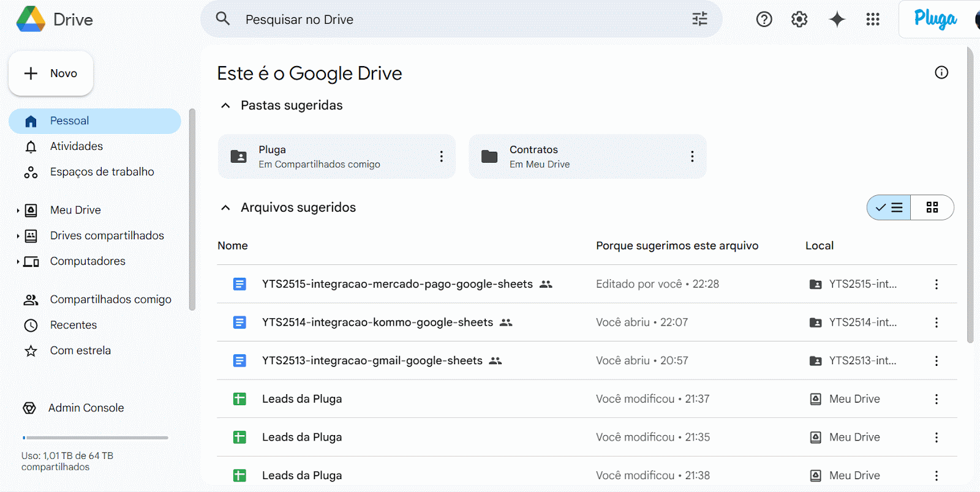
Task: Click storage text Uso: 1,01 TB de 64 TB
Action: point(67,461)
